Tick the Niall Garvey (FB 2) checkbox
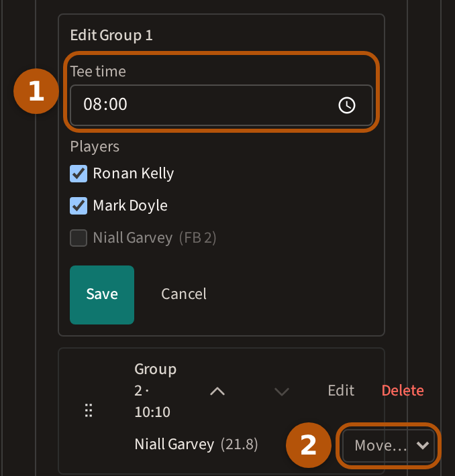Viewport: 455px width, 476px height. tap(79, 238)
